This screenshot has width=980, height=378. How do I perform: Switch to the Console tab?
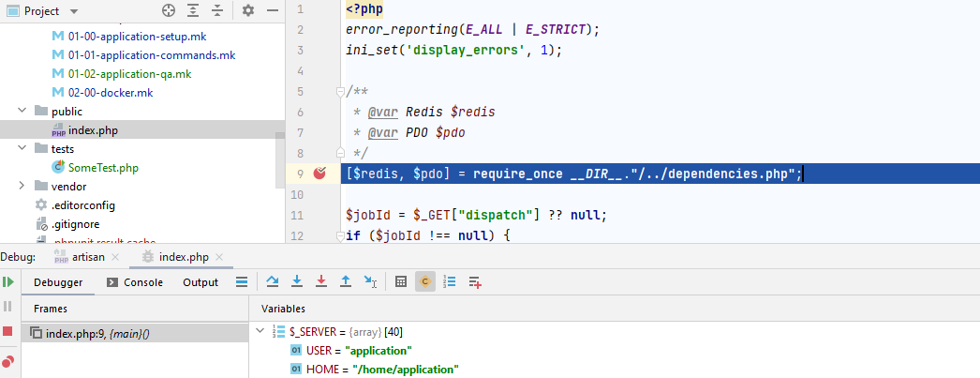[x=135, y=282]
